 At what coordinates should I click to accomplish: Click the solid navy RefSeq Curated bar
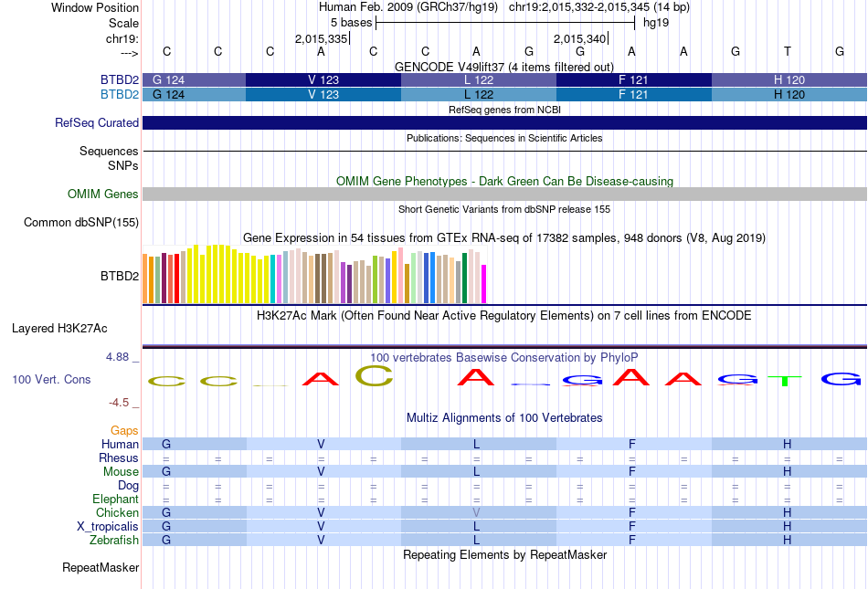pyautogui.click(x=504, y=122)
